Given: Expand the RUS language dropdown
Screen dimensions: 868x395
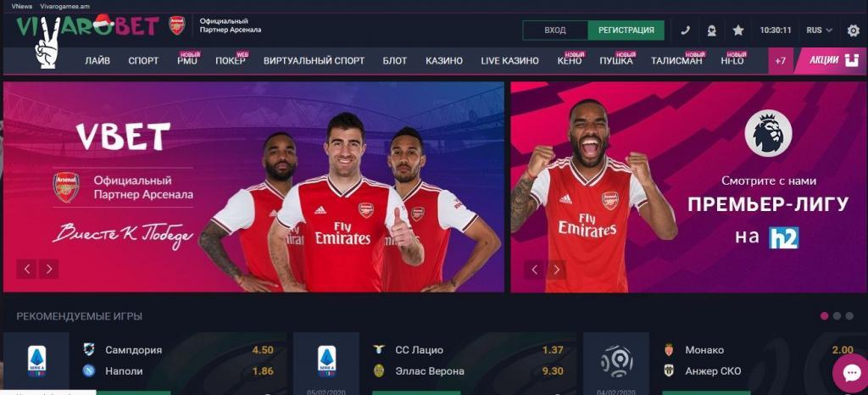Looking at the screenshot, I should coord(820,31).
